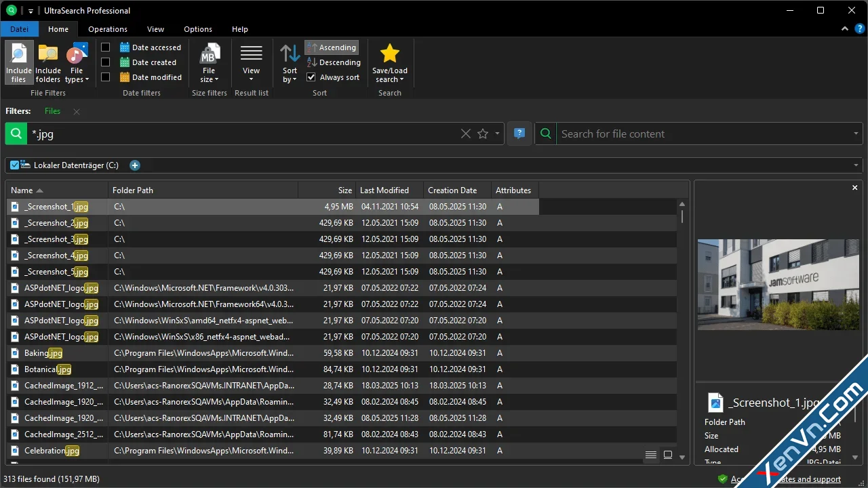The width and height of the screenshot is (868, 488).
Task: Click the building preview thumbnail
Action: (778, 284)
